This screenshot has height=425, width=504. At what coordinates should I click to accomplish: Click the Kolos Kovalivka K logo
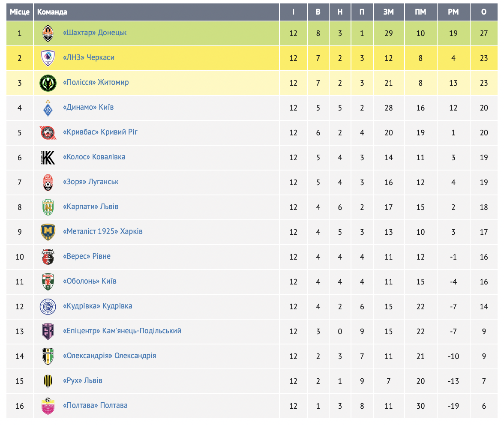(x=48, y=157)
